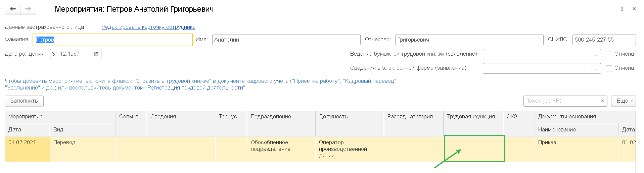Focus the Поиск (Ctrl+F) search box
This screenshot has width=644, height=173.
click(x=560, y=101)
